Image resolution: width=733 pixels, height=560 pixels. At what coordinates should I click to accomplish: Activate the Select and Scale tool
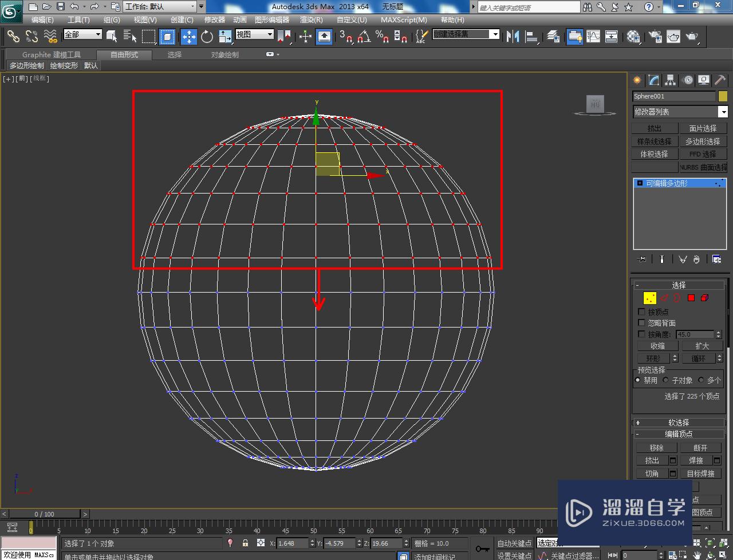[x=225, y=37]
